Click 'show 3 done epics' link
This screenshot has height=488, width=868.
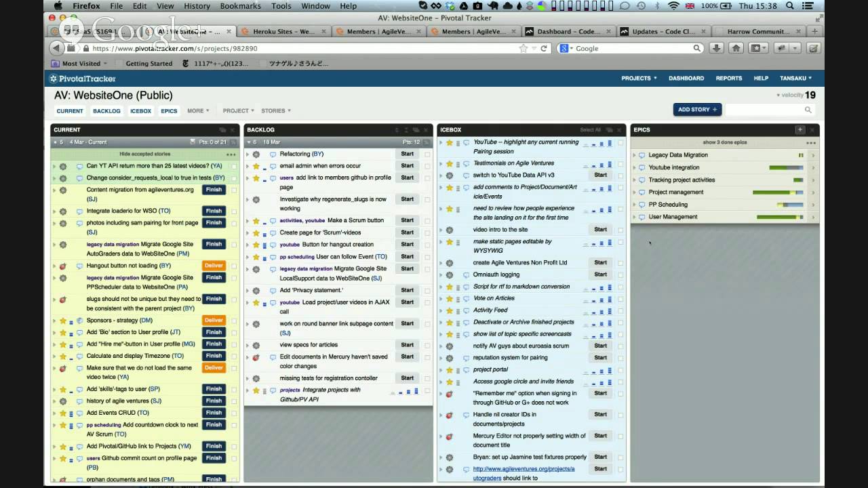point(725,142)
